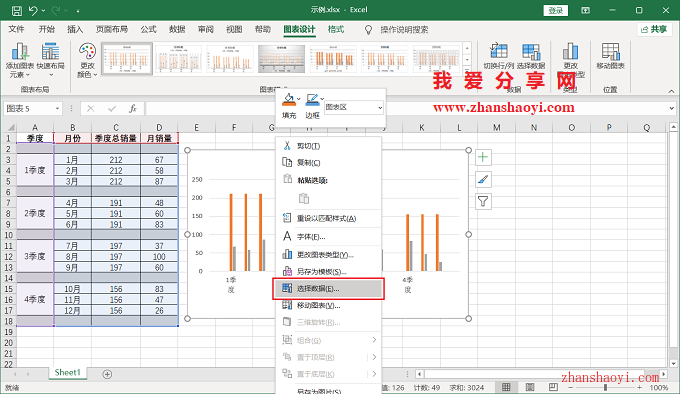This screenshot has width=680, height=394.
Task: Click cell containing 12月
Action: 72,311
